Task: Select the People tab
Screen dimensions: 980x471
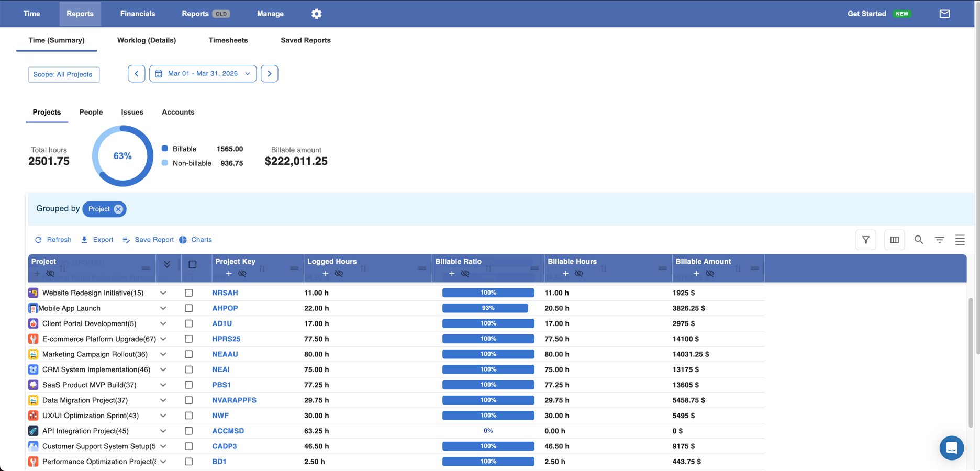Action: [x=91, y=112]
